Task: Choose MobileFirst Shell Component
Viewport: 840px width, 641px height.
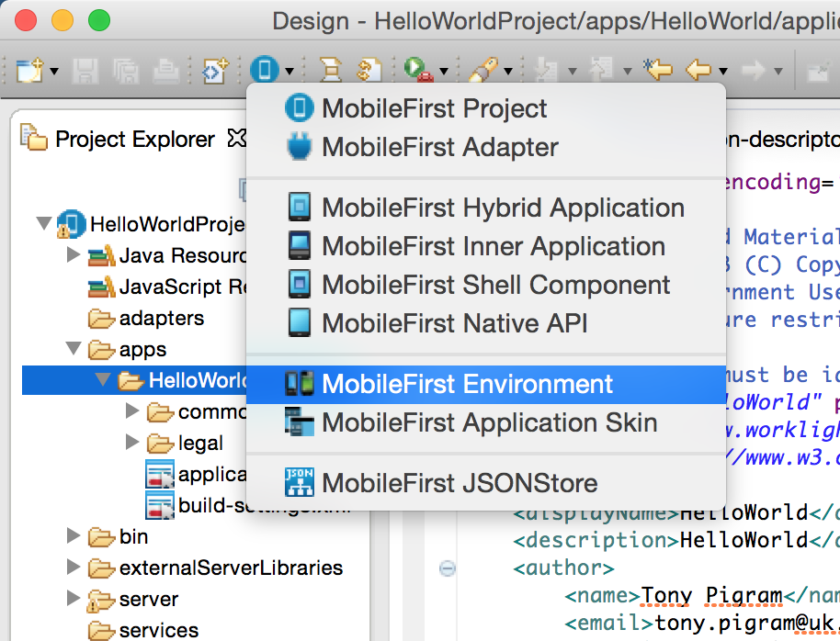Action: 486,285
